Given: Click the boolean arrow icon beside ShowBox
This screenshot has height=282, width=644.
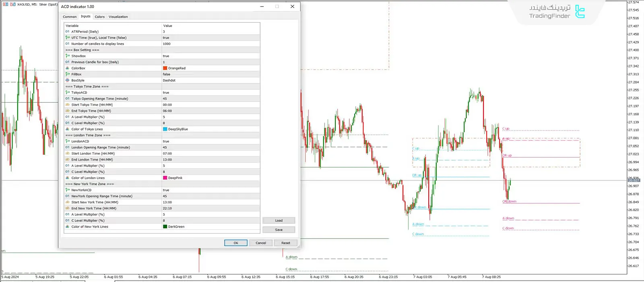Looking at the screenshot, I should (67, 56).
